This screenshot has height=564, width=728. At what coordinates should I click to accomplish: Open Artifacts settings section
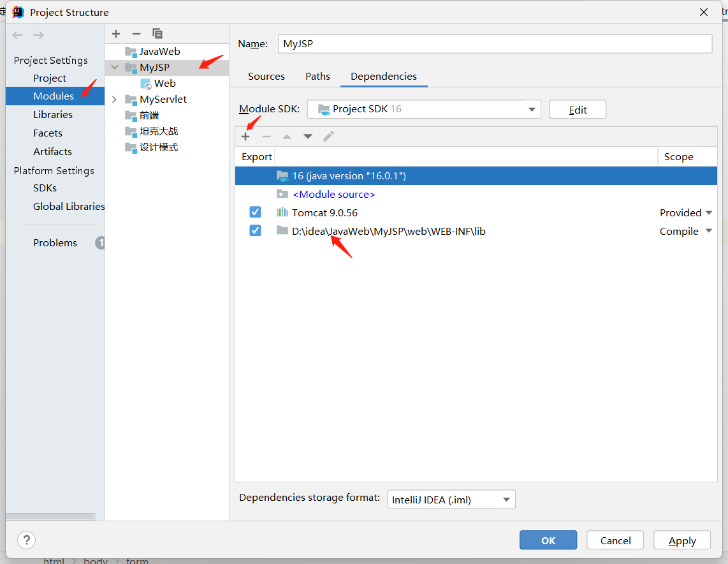52,151
